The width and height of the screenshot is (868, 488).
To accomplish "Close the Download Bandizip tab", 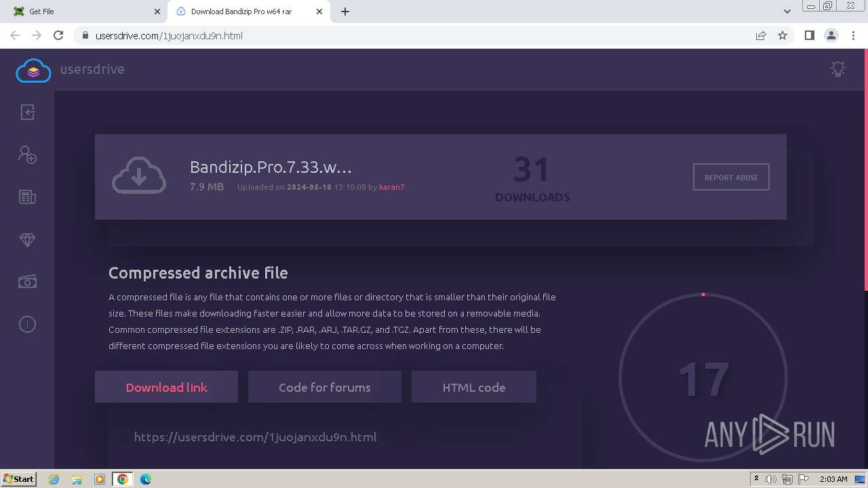I will pyautogui.click(x=320, y=12).
